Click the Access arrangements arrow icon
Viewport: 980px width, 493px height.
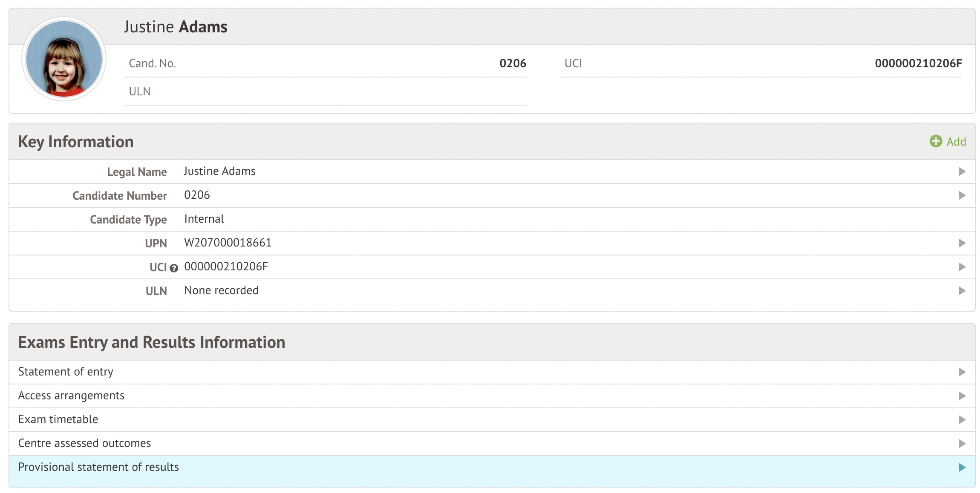tap(962, 396)
